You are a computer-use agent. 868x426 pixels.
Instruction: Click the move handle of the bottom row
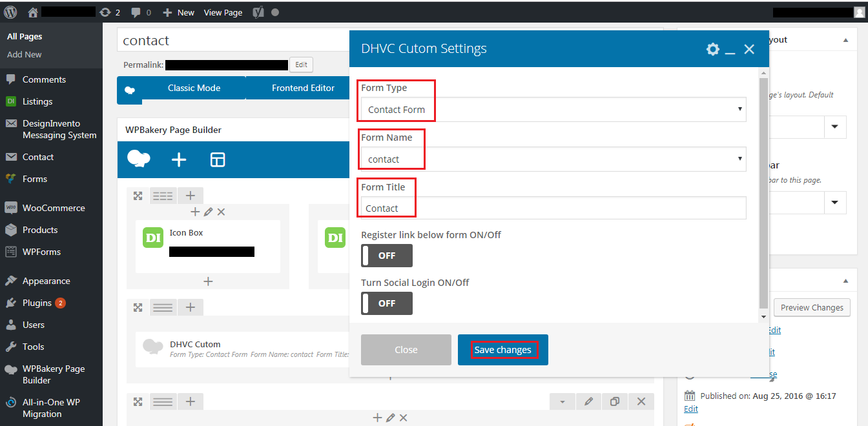(x=138, y=401)
